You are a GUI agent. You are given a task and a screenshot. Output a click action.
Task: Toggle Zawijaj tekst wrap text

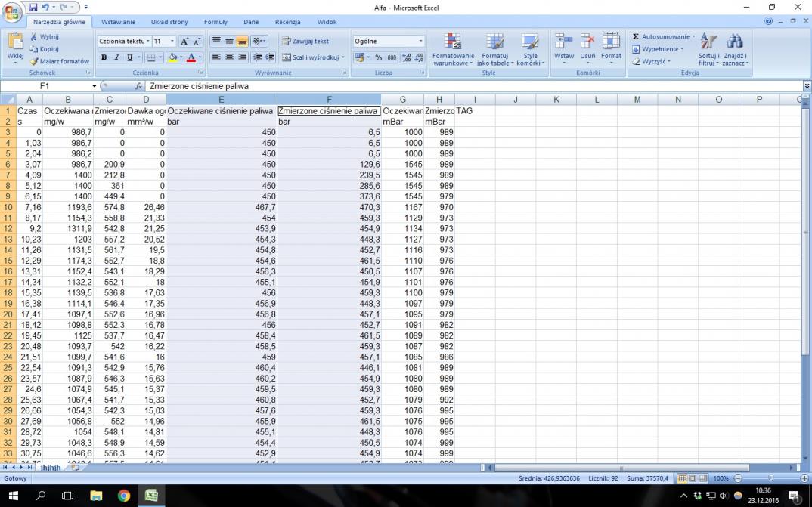(305, 42)
